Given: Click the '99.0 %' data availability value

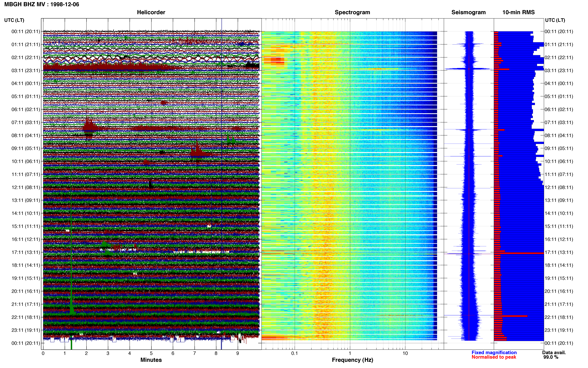Looking at the screenshot, I should (x=551, y=357).
